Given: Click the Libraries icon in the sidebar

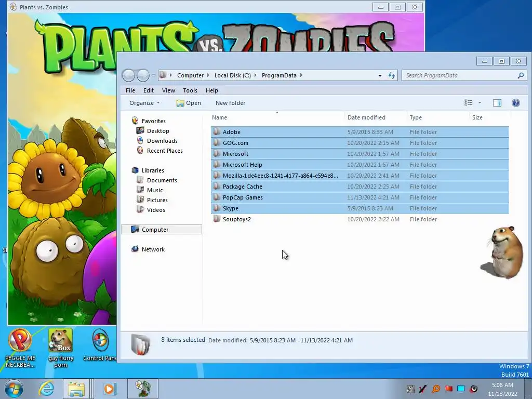Looking at the screenshot, I should tap(135, 170).
